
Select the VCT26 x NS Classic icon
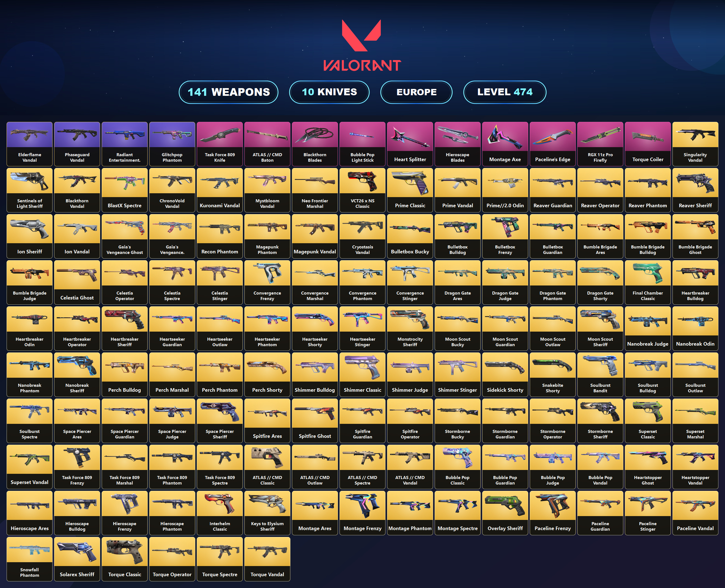362,181
